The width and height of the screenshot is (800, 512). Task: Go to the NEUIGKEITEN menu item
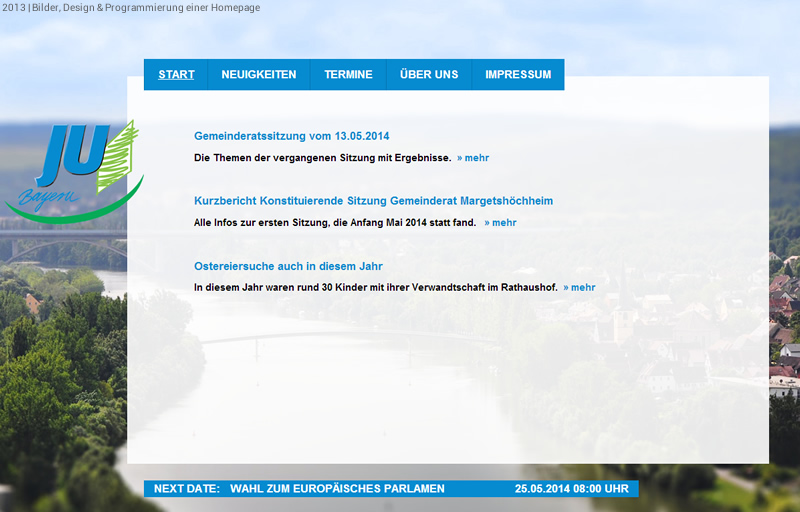click(259, 74)
